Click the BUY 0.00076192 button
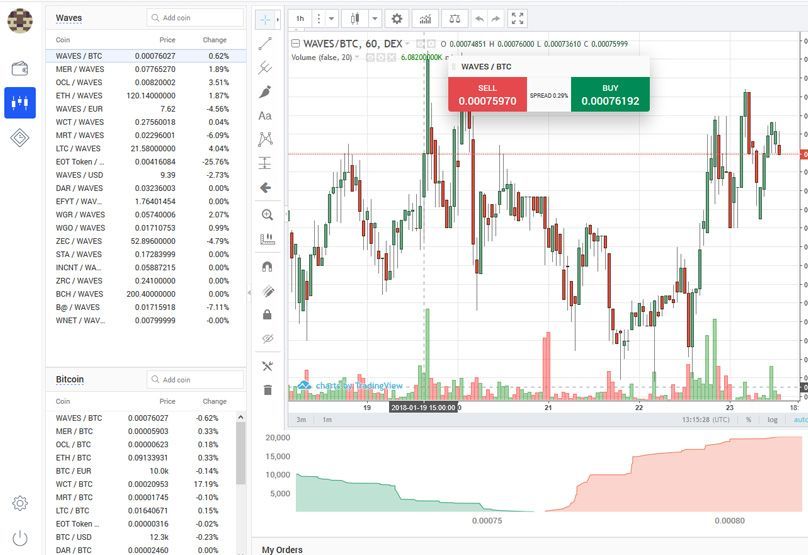 coord(610,94)
